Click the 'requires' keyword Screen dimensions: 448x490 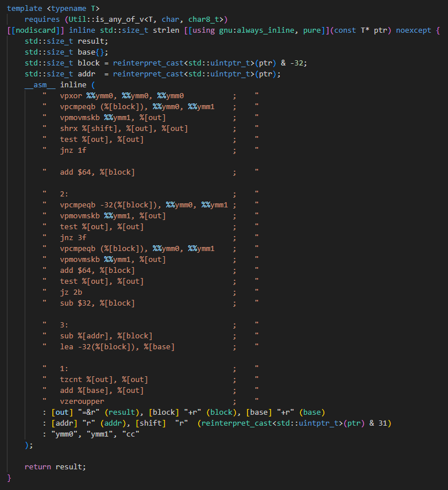(x=42, y=20)
